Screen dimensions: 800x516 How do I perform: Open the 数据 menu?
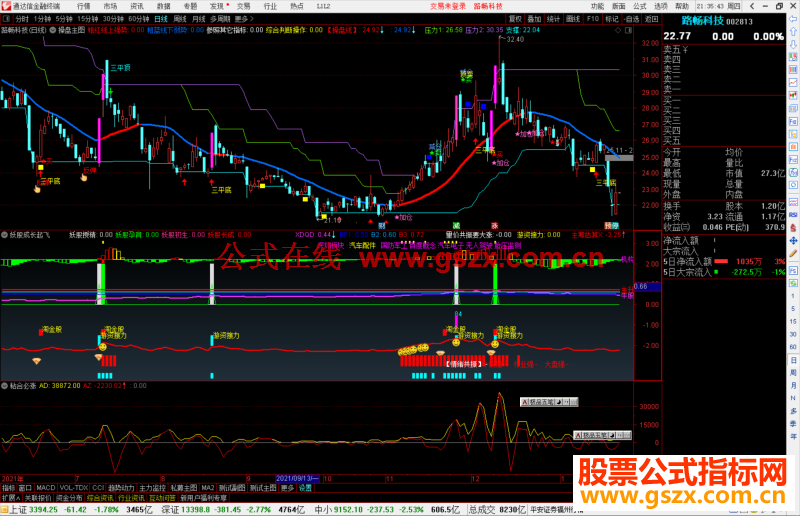163,6
